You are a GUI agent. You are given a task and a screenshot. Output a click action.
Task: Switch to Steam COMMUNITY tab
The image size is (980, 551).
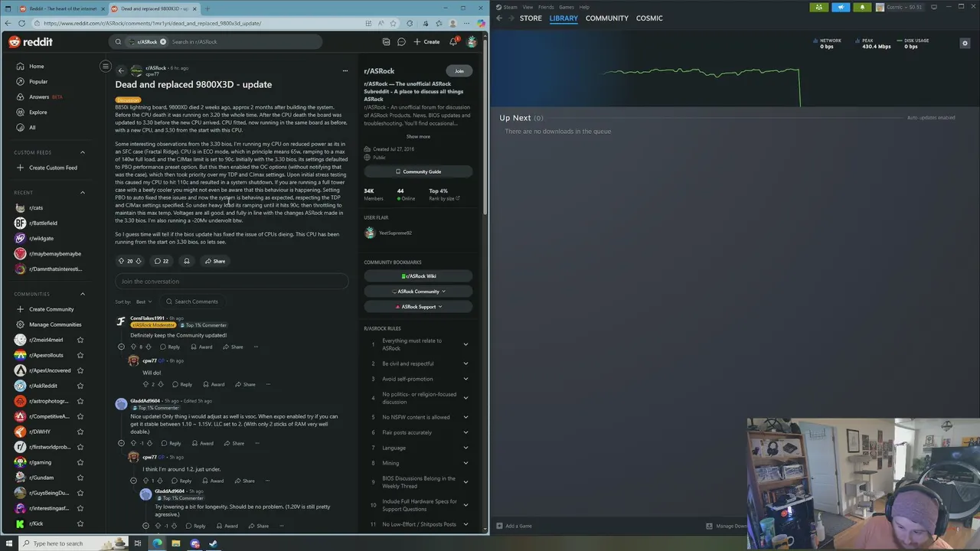[x=607, y=18]
